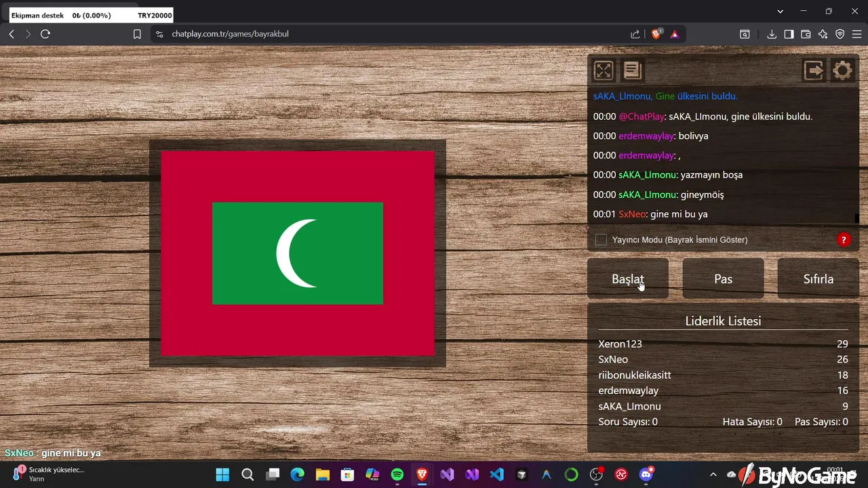Open the notes document icon in game panel

tap(633, 70)
